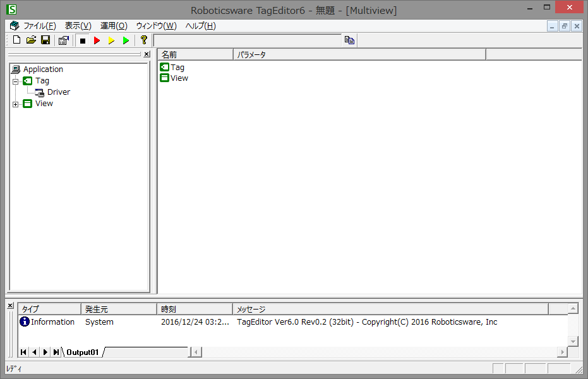Click the パラメータ column header

point(359,55)
